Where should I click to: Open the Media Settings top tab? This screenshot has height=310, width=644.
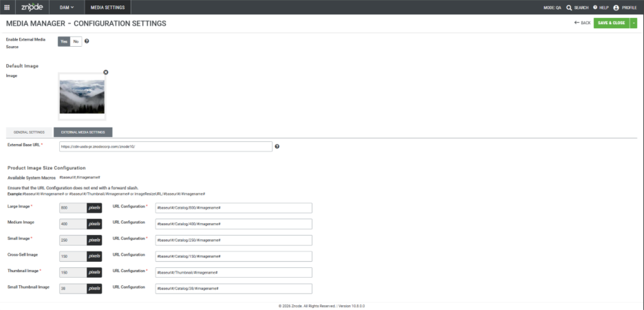[x=108, y=8]
